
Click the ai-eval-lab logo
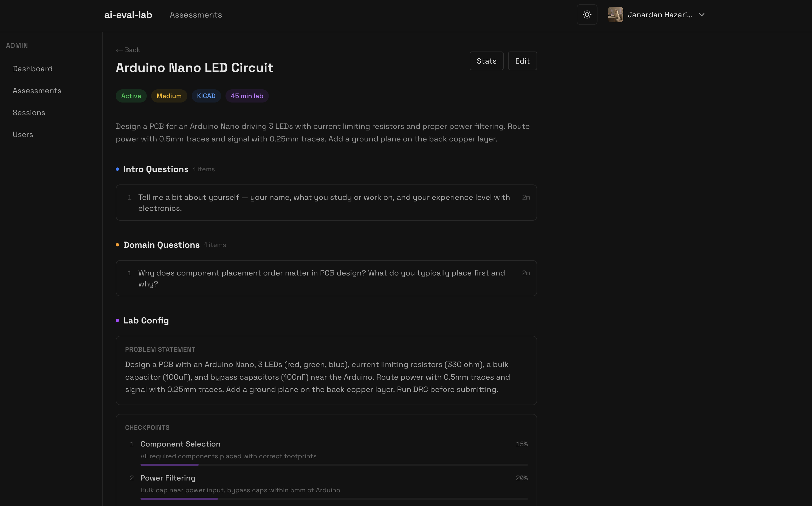click(x=128, y=15)
